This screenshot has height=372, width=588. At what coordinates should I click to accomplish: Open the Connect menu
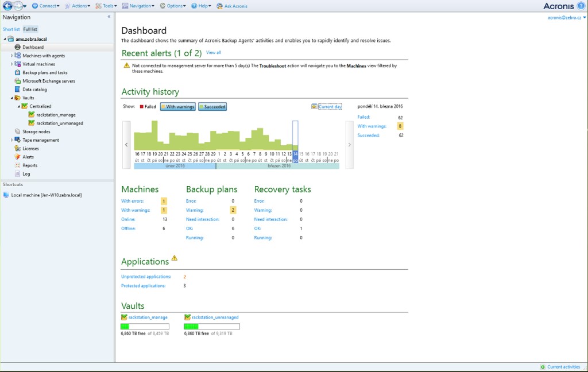[x=46, y=6]
